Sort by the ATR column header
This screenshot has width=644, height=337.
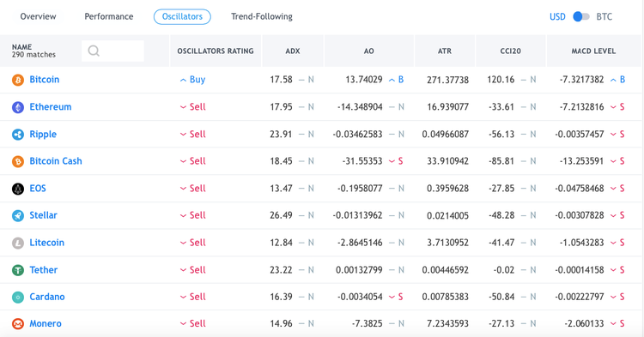[x=445, y=51]
